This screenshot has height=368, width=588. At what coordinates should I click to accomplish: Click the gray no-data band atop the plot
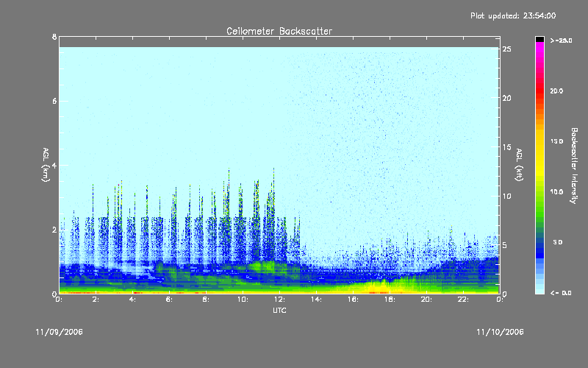(x=279, y=42)
